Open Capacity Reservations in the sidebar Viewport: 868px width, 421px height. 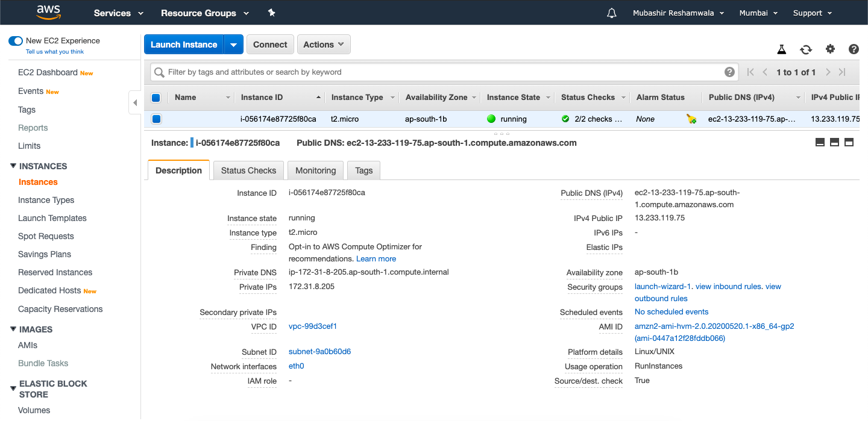[x=60, y=309]
